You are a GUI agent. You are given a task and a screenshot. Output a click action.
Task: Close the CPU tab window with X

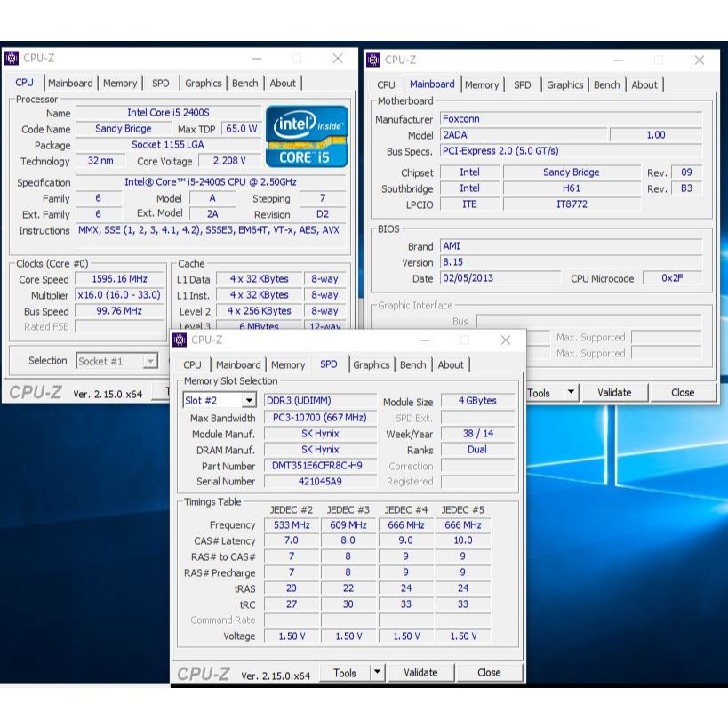338,59
